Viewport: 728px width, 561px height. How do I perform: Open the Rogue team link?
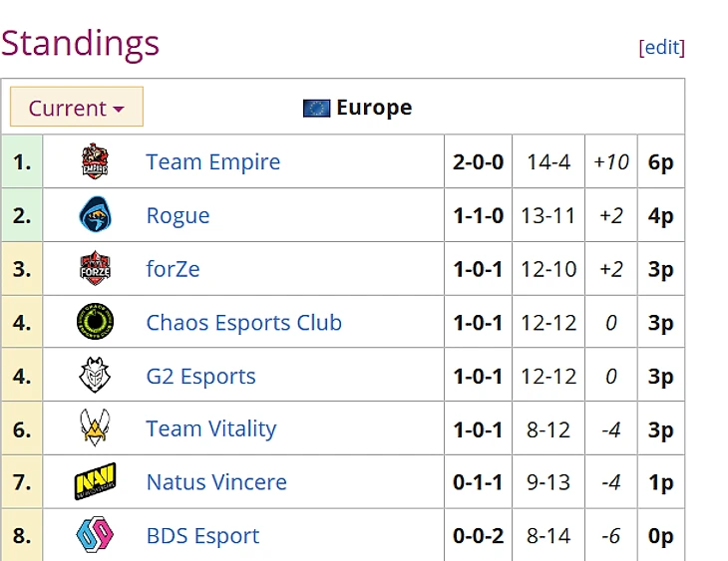[178, 216]
